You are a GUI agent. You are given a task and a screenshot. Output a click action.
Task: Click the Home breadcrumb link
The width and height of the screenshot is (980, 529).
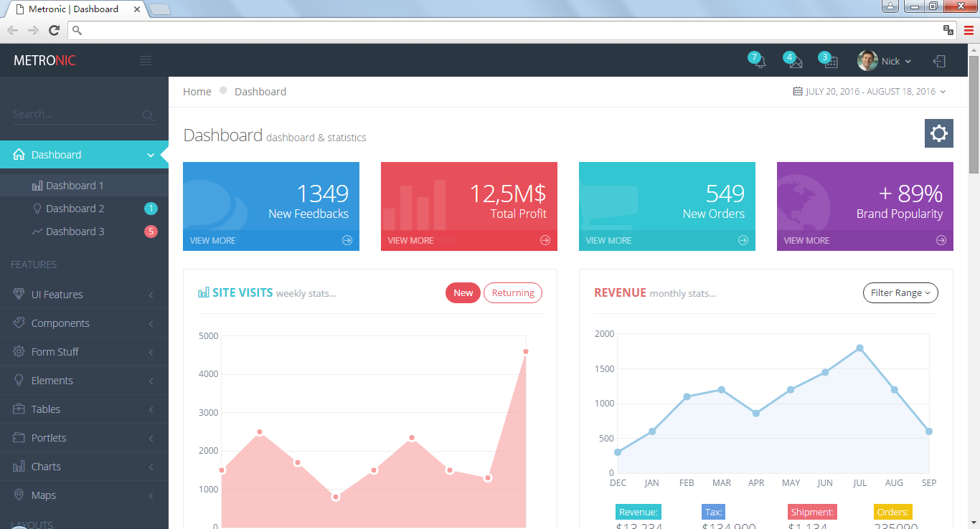coord(197,92)
